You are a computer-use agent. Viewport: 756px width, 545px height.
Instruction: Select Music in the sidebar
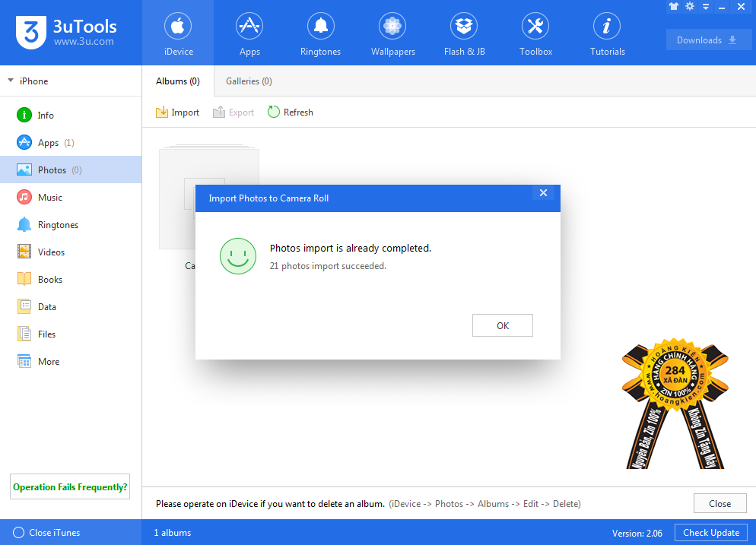point(71,197)
